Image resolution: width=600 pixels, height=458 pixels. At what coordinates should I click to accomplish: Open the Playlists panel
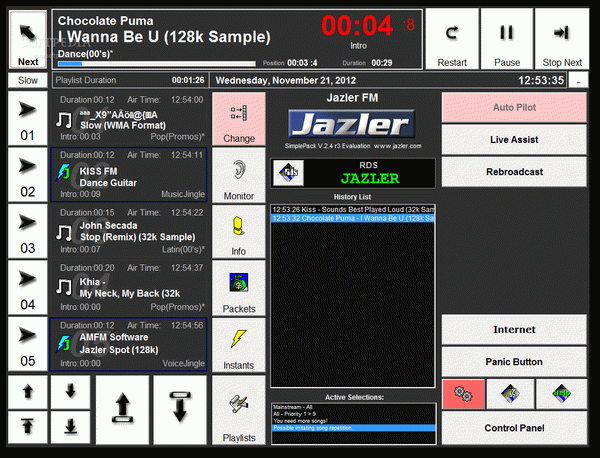pyautogui.click(x=239, y=411)
